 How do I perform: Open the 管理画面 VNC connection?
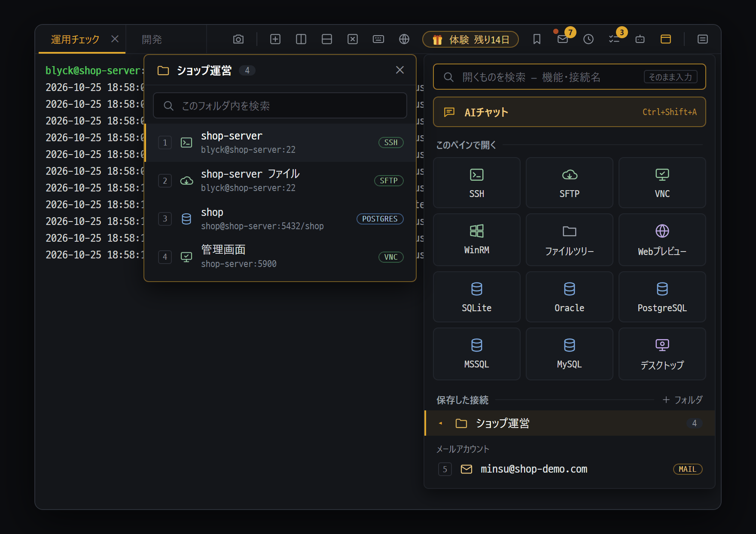point(280,257)
